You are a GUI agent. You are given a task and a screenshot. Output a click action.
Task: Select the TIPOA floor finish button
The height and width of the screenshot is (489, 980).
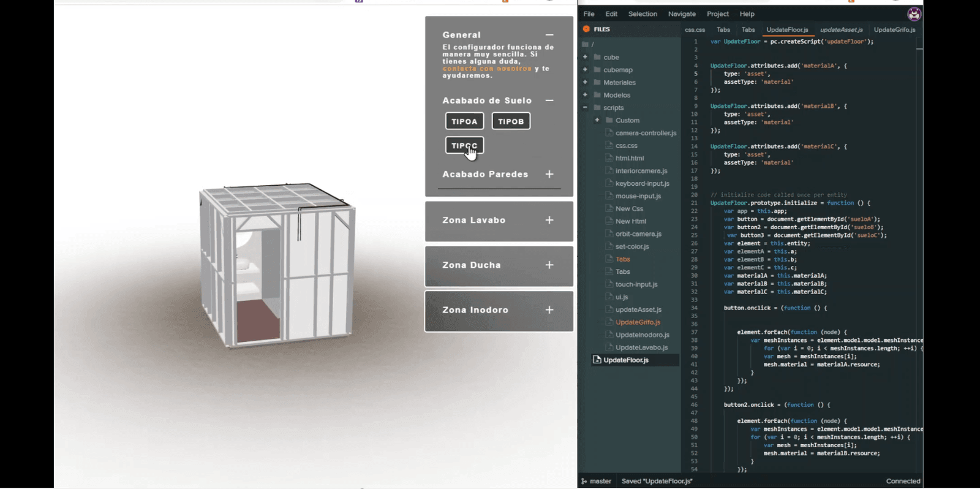coord(464,121)
